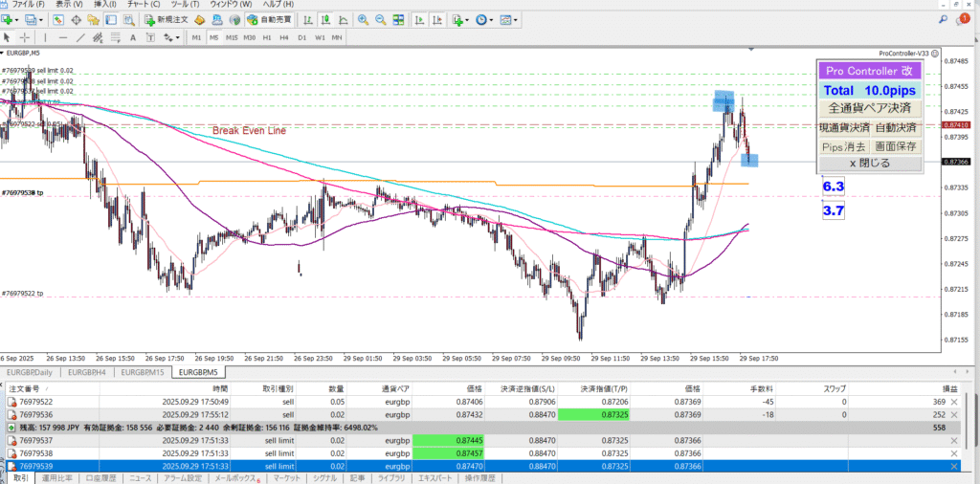Open the search magnifier icon
This screenshot has width=980, height=484.
(944, 19)
